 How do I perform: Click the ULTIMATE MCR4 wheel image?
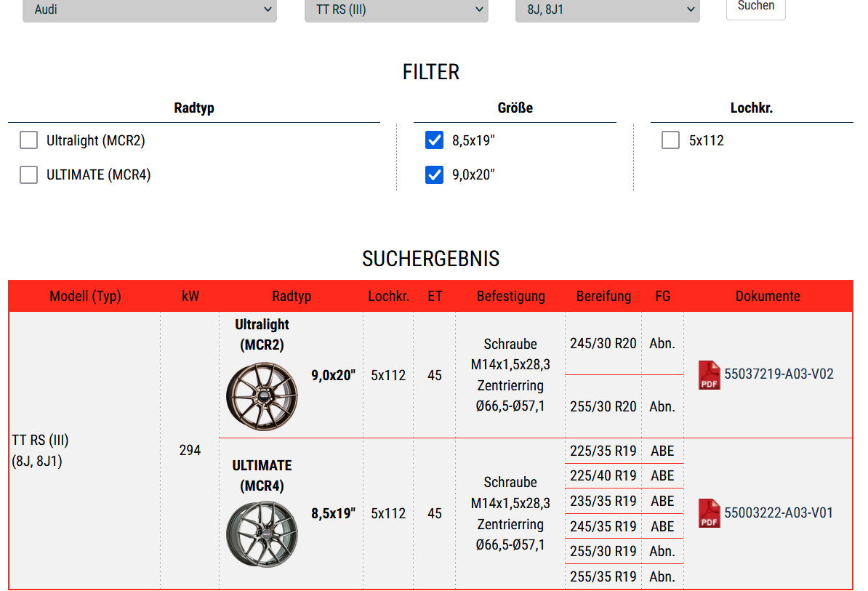coord(262,534)
